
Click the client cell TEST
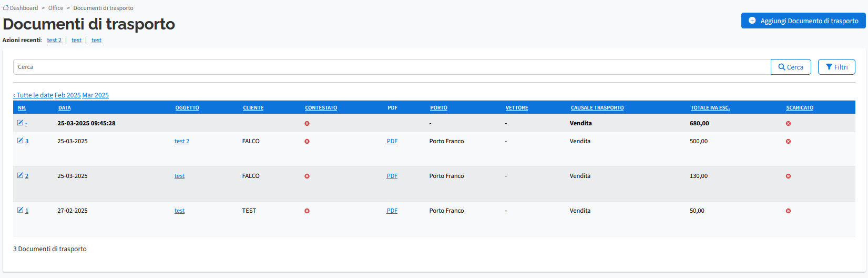pos(249,211)
